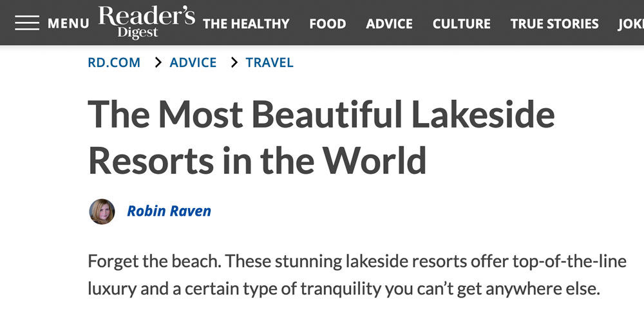
Task: Open THE HEALTHY section
Action: click(246, 24)
